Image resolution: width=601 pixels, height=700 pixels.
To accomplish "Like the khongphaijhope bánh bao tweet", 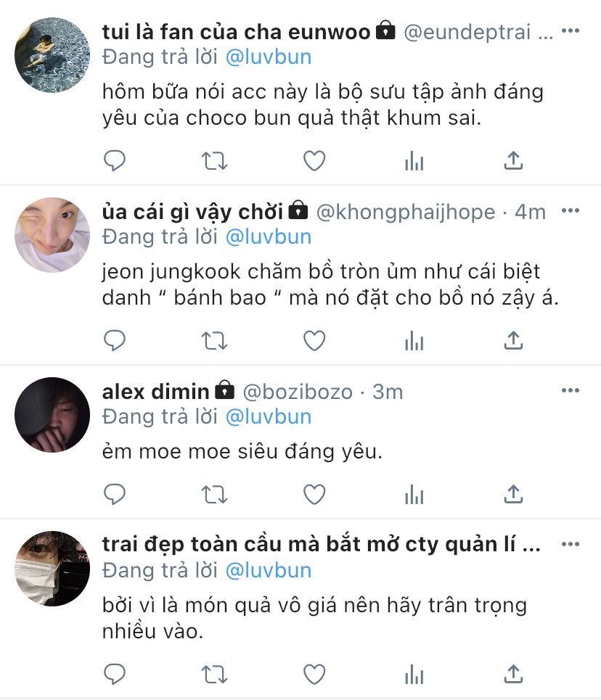I will pos(314,341).
